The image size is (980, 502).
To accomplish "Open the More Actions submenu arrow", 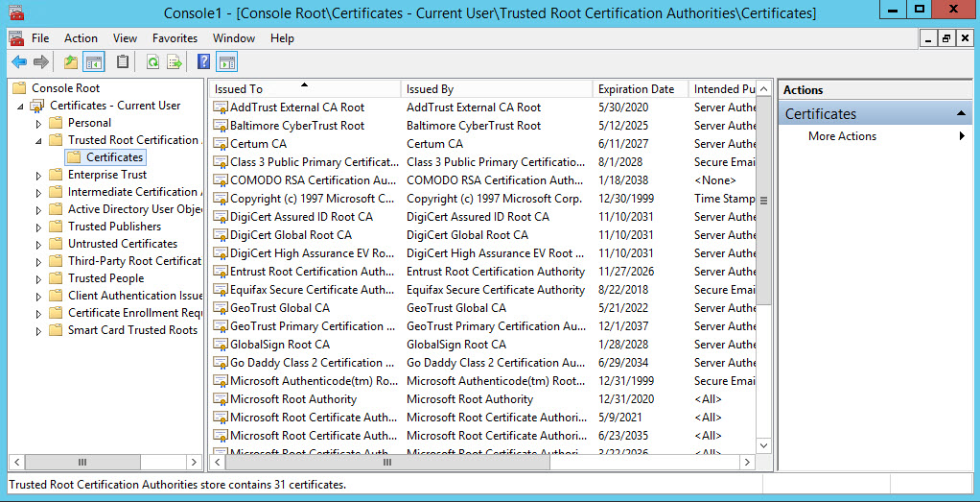I will tap(962, 136).
